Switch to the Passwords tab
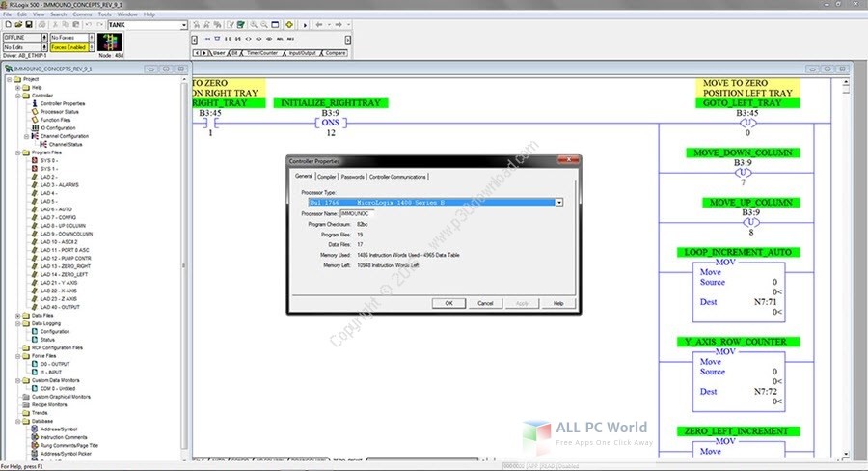Screen dimensions: 868x471 click(x=353, y=177)
